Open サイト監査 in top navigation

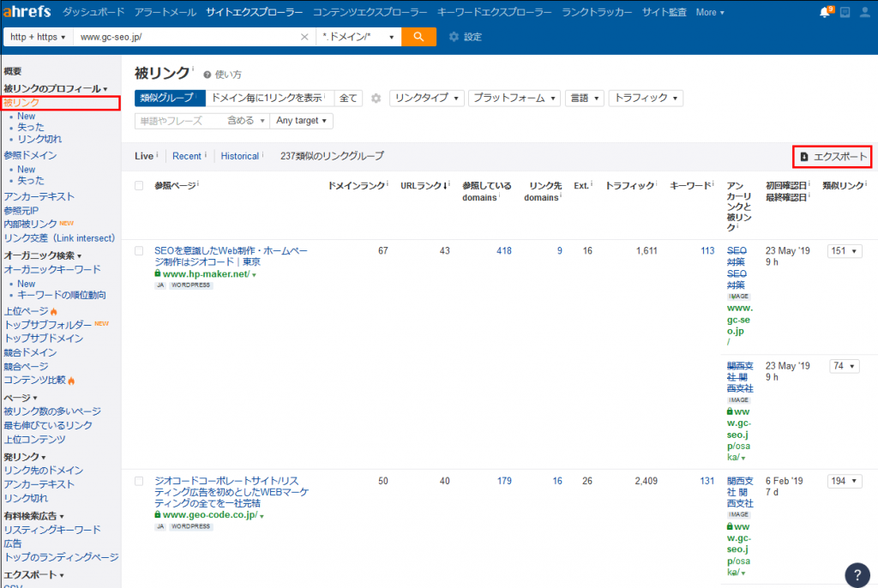pos(665,12)
